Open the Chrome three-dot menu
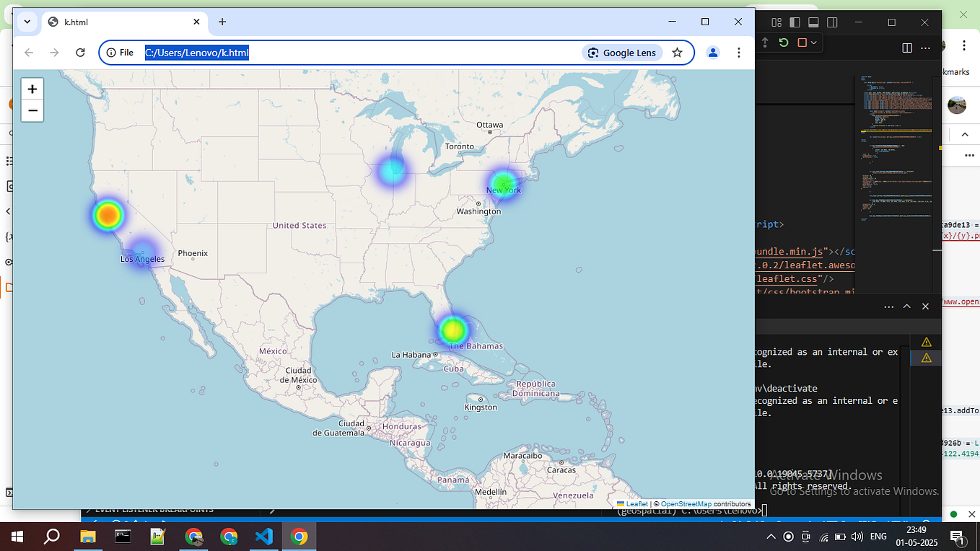The width and height of the screenshot is (980, 551). coord(738,52)
